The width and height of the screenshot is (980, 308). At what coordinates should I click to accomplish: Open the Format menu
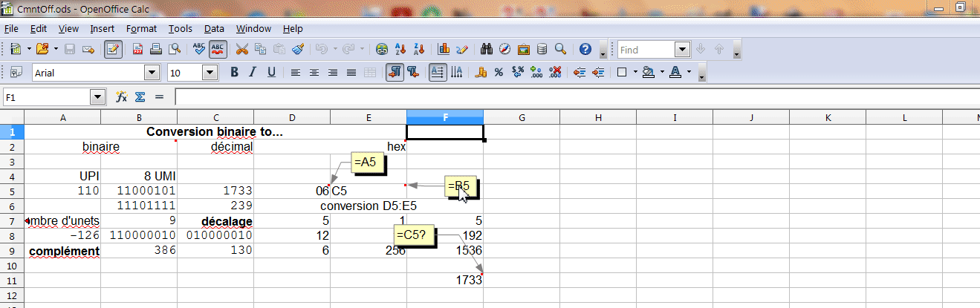[141, 29]
